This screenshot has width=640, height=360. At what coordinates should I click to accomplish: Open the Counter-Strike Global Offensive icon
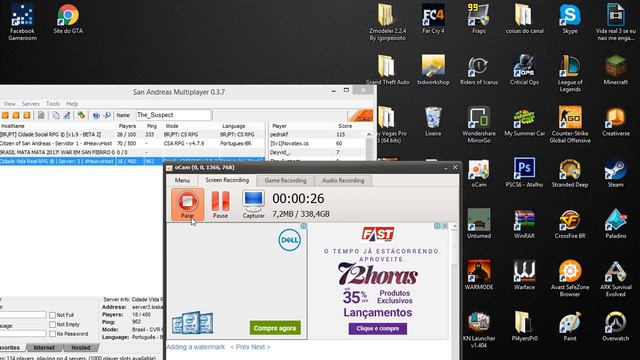click(x=570, y=125)
